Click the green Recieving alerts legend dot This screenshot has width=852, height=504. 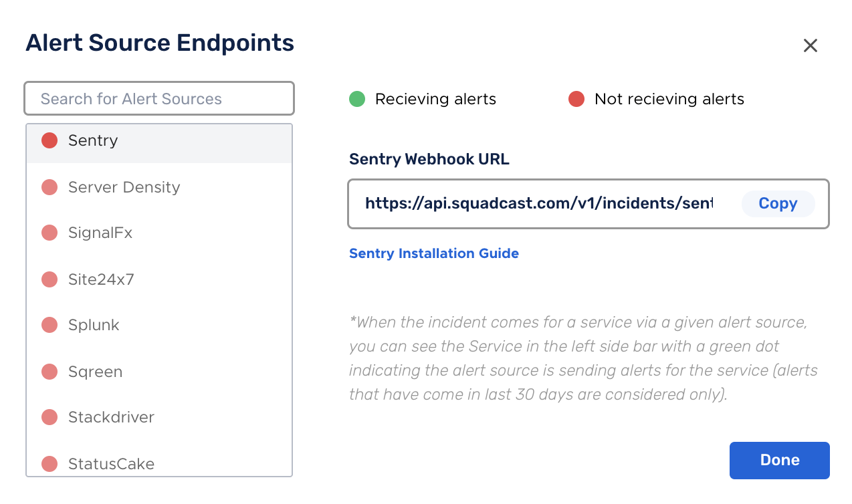(x=357, y=99)
